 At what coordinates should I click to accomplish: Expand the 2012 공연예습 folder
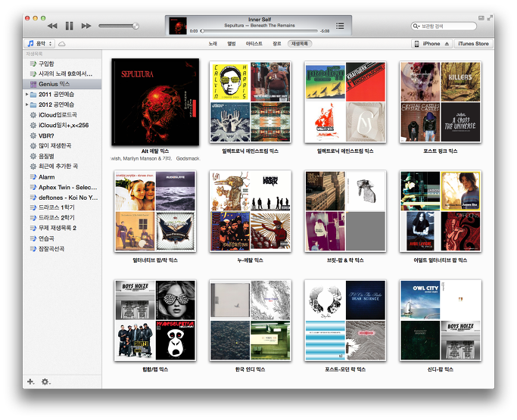[26, 104]
